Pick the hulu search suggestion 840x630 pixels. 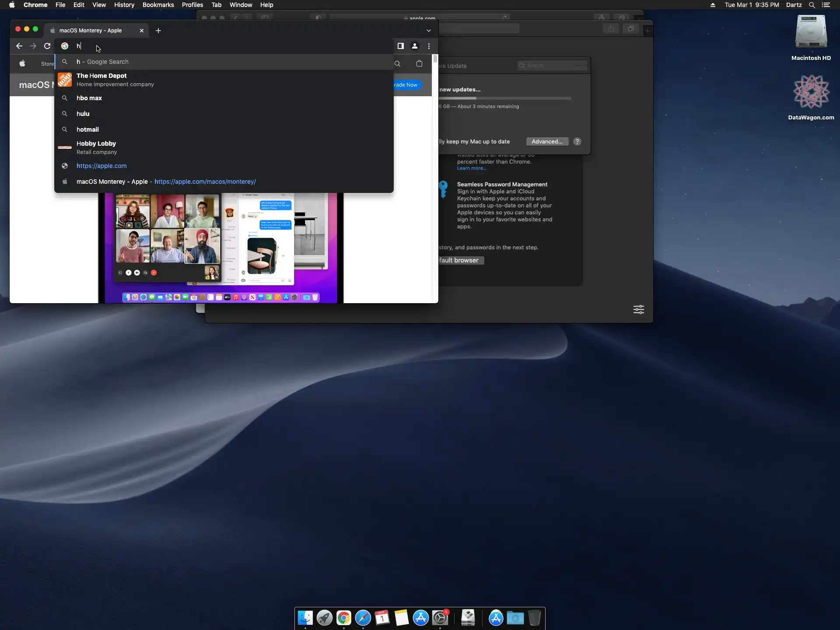point(83,114)
